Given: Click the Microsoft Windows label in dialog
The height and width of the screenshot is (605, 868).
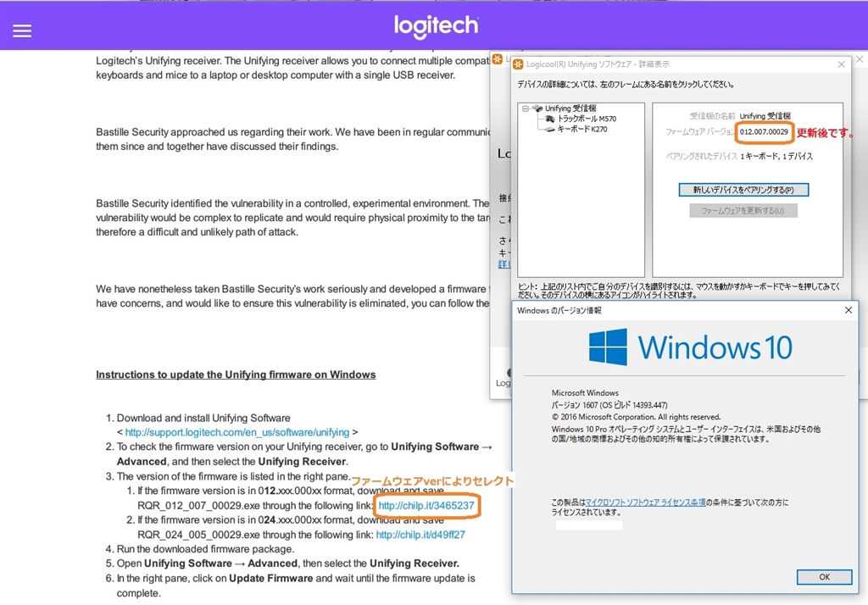Looking at the screenshot, I should click(585, 393).
